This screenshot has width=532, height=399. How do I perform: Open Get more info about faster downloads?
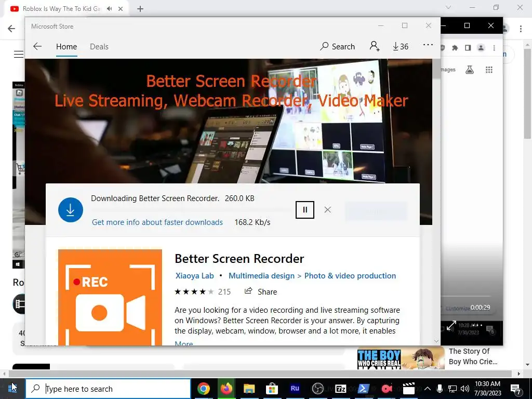(157, 222)
